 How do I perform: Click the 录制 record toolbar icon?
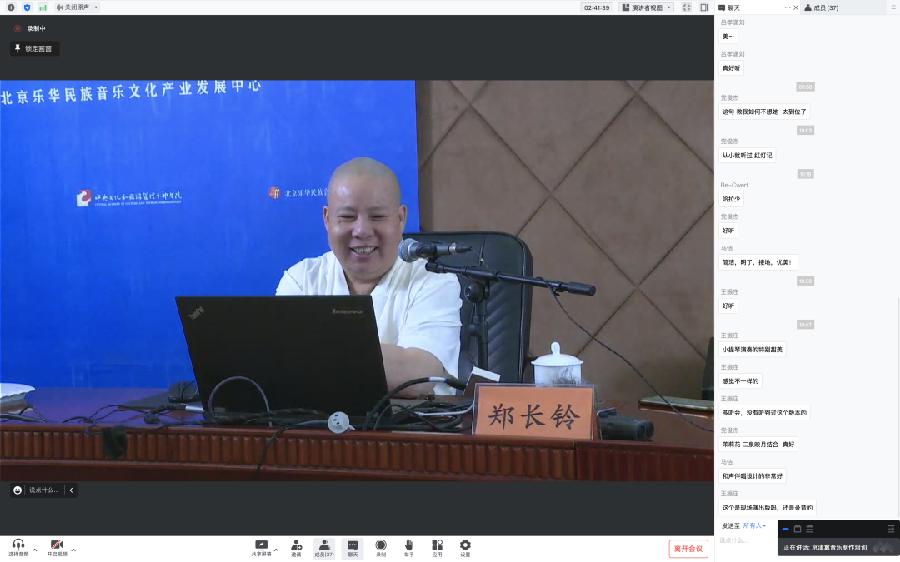381,548
